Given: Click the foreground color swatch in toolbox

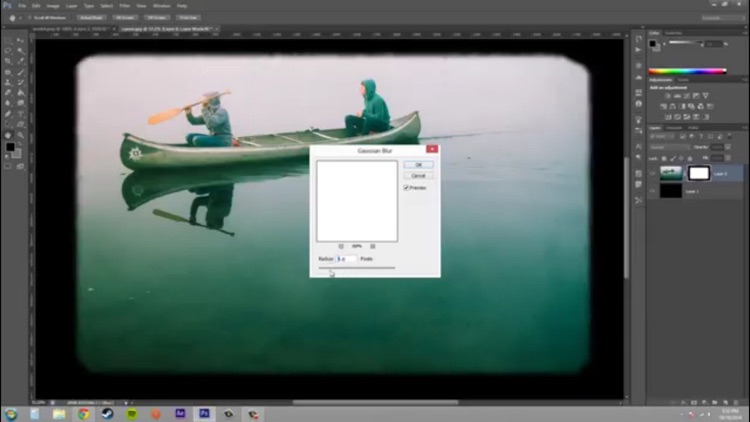Looking at the screenshot, I should 10,147.
